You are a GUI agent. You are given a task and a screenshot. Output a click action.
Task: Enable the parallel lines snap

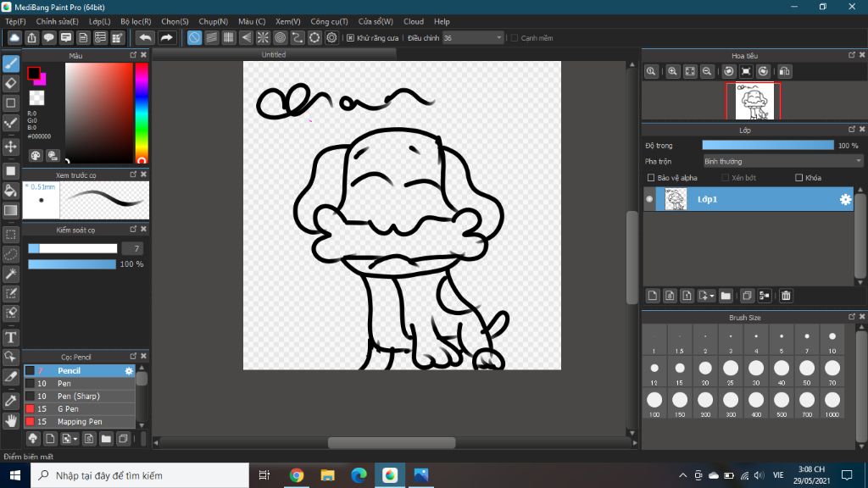click(211, 37)
